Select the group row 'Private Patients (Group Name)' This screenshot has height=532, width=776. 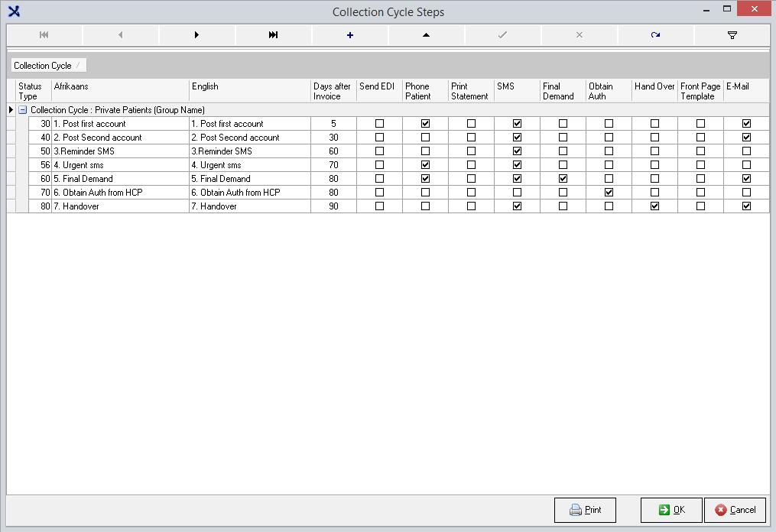click(x=393, y=110)
